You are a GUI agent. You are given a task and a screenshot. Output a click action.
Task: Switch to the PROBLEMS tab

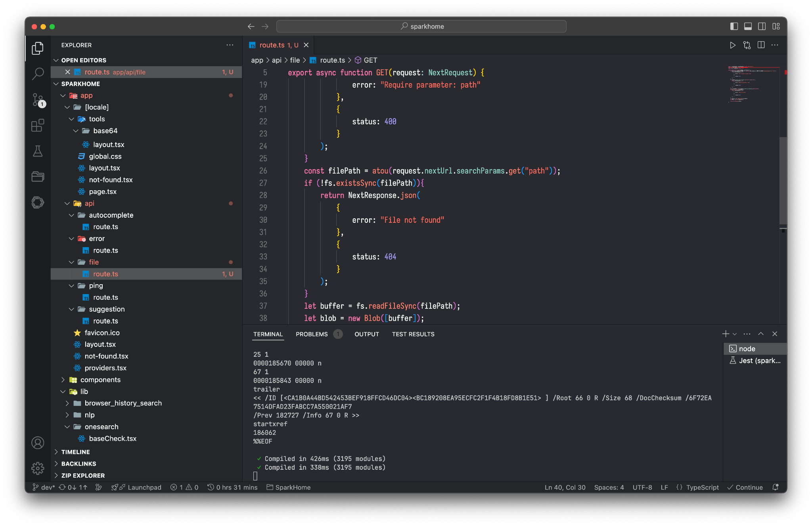pos(312,334)
